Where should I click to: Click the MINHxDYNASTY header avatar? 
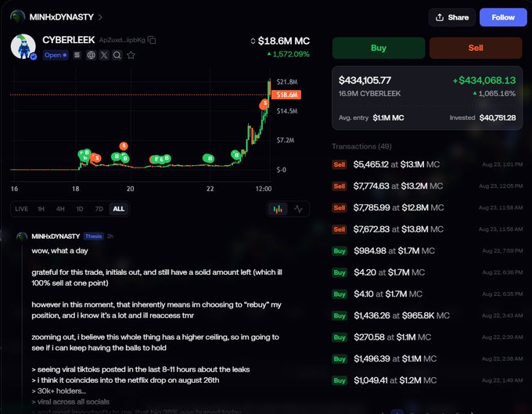17,16
